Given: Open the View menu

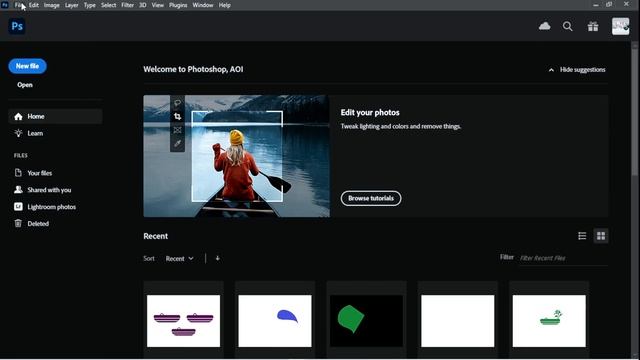Looking at the screenshot, I should tap(158, 5).
